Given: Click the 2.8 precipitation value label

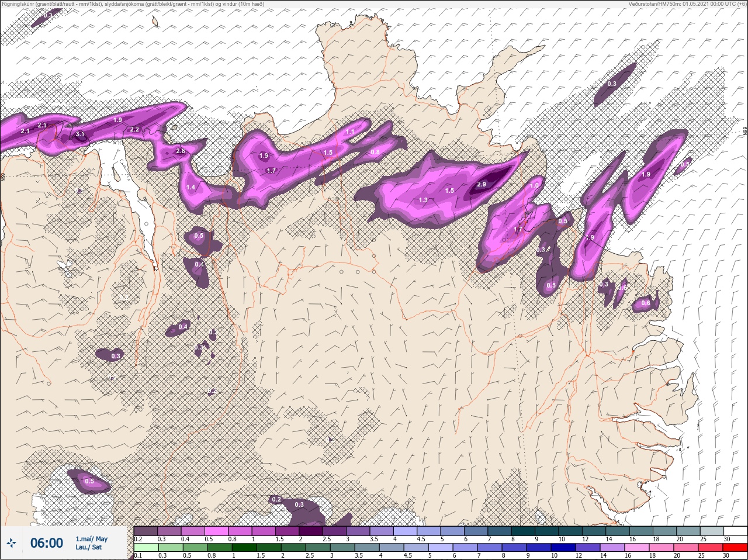Looking at the screenshot, I should 180,151.
